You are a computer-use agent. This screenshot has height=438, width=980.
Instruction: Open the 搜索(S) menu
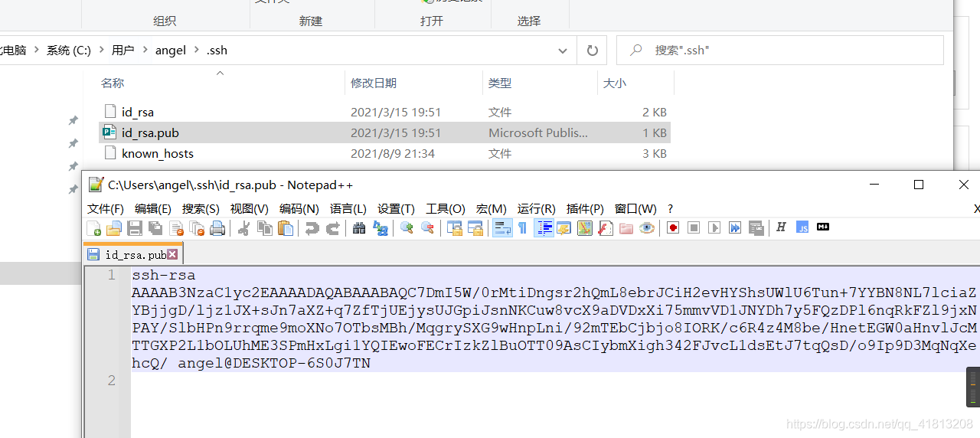[x=201, y=209]
